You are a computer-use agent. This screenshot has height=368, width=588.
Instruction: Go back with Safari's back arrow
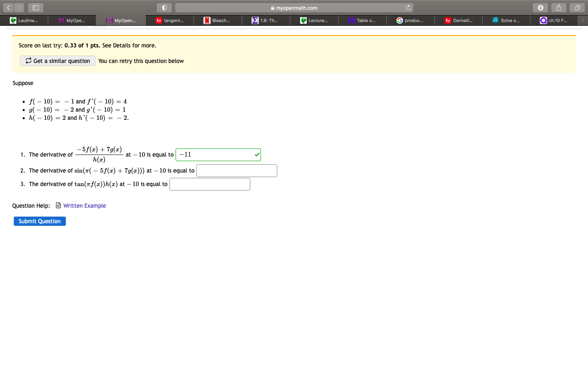(x=8, y=8)
